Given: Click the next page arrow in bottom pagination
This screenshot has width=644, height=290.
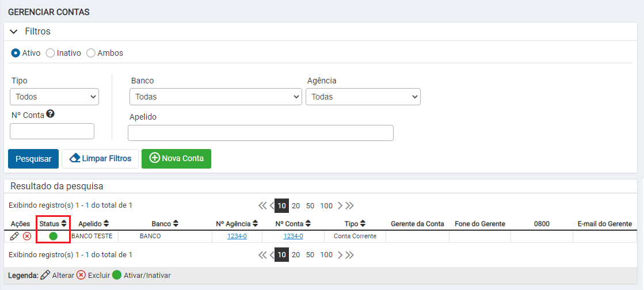Looking at the screenshot, I should [340, 255].
